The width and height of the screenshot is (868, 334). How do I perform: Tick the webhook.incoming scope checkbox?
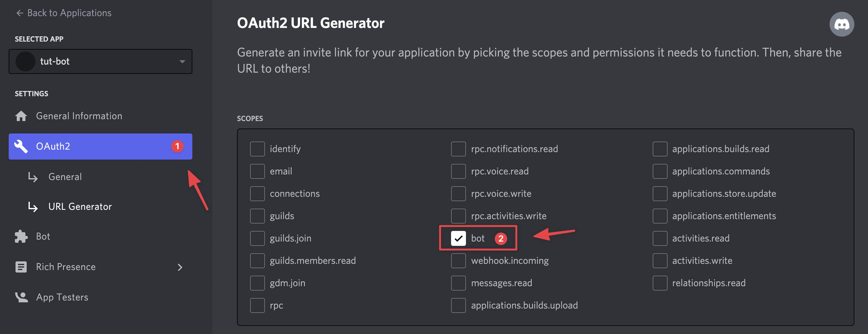(x=458, y=260)
